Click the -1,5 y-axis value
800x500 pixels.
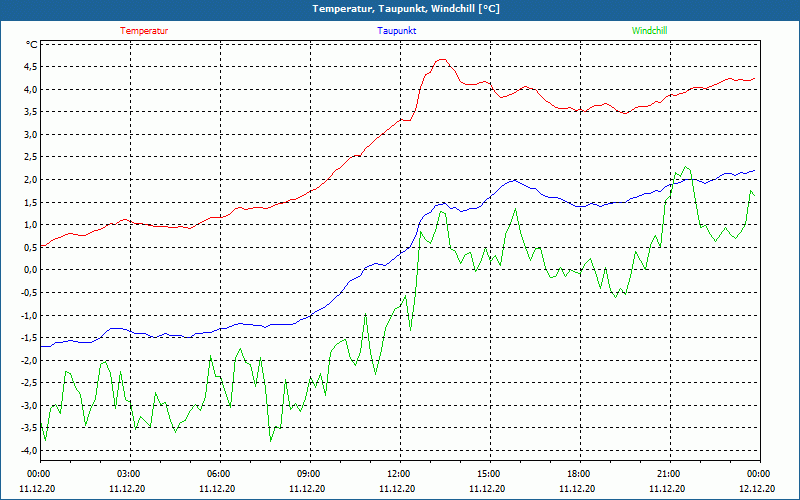point(29,338)
